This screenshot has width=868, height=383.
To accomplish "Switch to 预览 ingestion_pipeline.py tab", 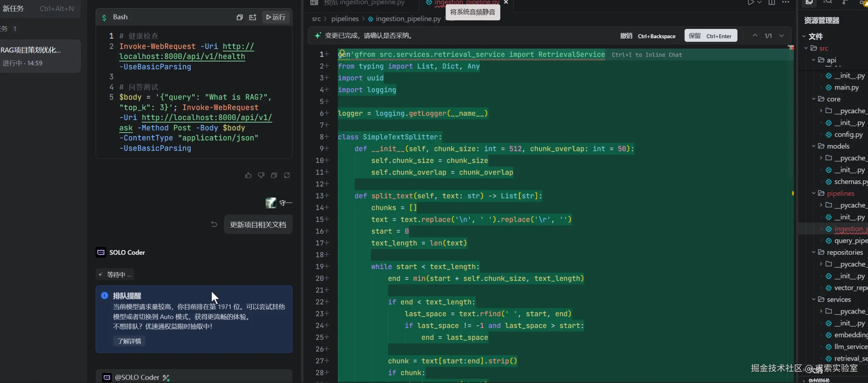I will [364, 3].
